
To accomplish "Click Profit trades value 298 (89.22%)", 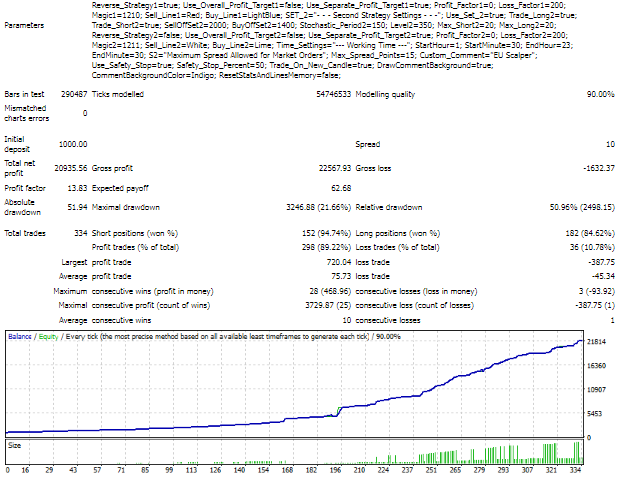I will 327,247.
